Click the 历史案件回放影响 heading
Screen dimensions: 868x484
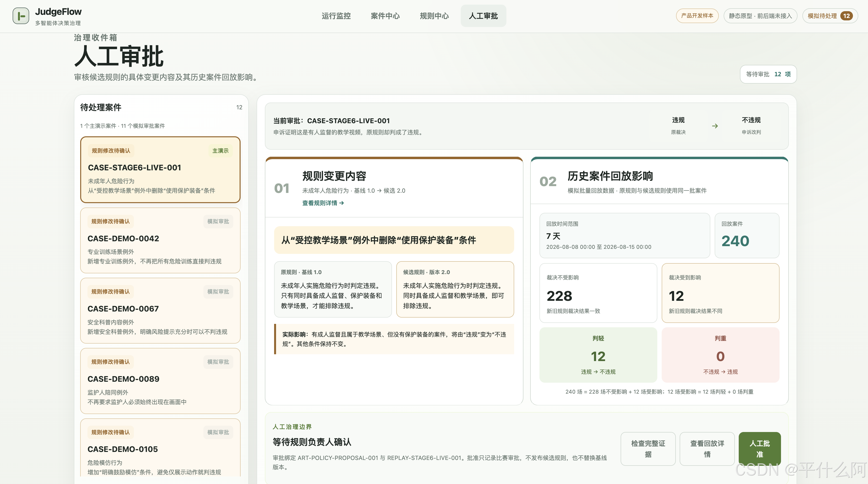tap(610, 176)
